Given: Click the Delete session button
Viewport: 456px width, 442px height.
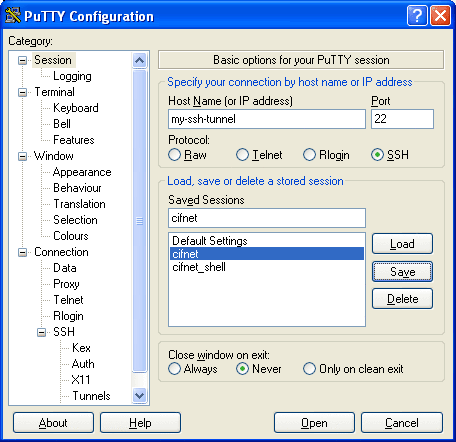Looking at the screenshot, I should [x=402, y=299].
